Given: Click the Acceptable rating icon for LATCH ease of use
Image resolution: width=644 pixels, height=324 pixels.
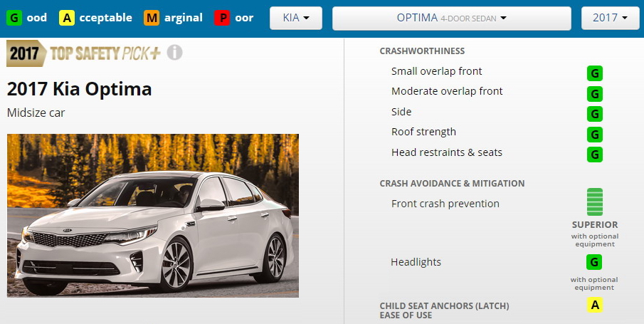Looking at the screenshot, I should click(594, 305).
